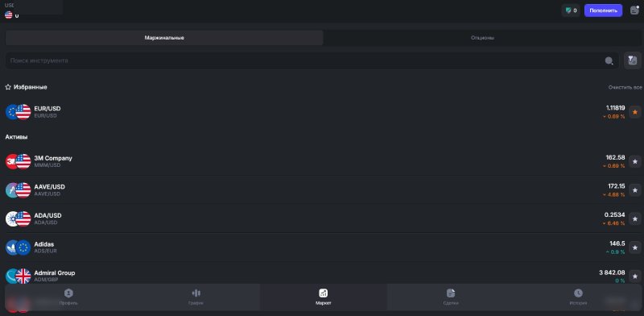Switch to Опционы tab
The height and width of the screenshot is (316, 644).
click(482, 38)
